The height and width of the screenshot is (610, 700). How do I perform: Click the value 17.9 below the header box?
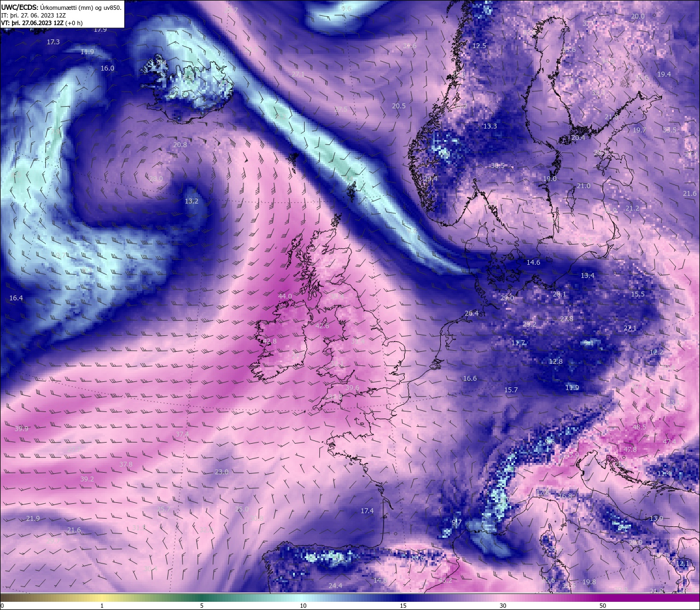tap(100, 29)
